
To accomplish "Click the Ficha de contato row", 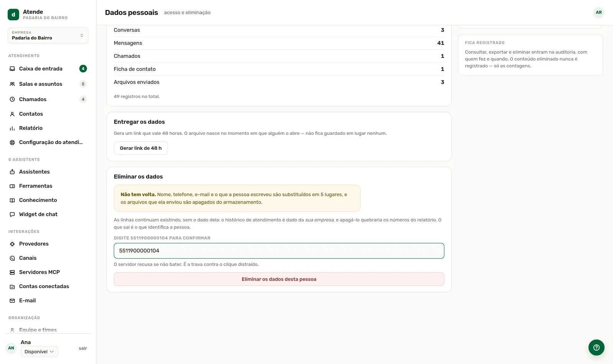I will pyautogui.click(x=279, y=69).
